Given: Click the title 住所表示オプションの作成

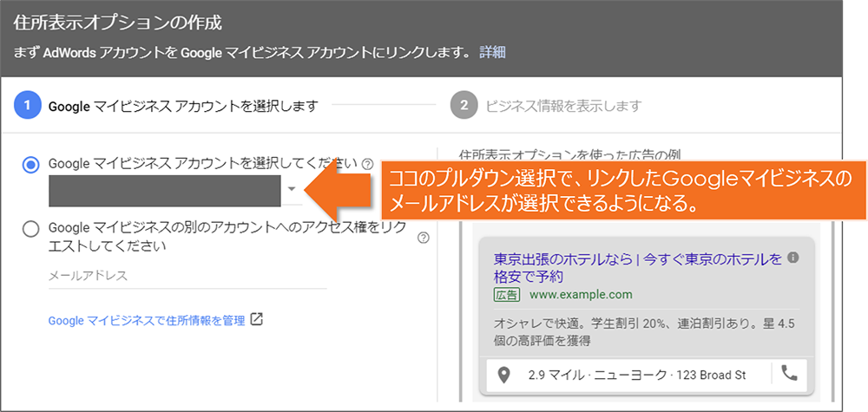Looking at the screenshot, I should (118, 23).
